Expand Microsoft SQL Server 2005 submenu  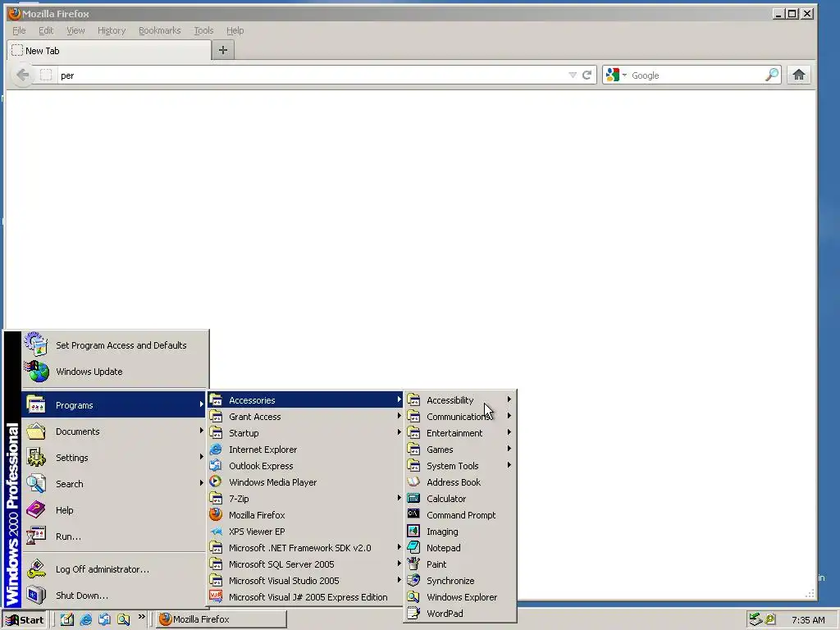coord(305,564)
